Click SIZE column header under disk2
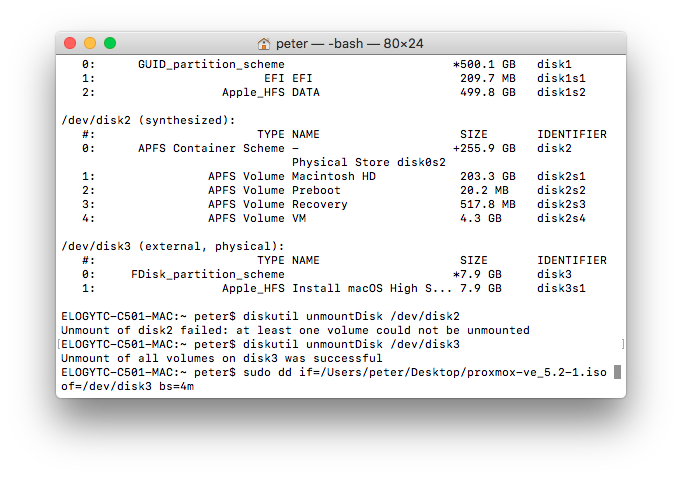Screen dimensions: 682x478 pyautogui.click(x=474, y=134)
